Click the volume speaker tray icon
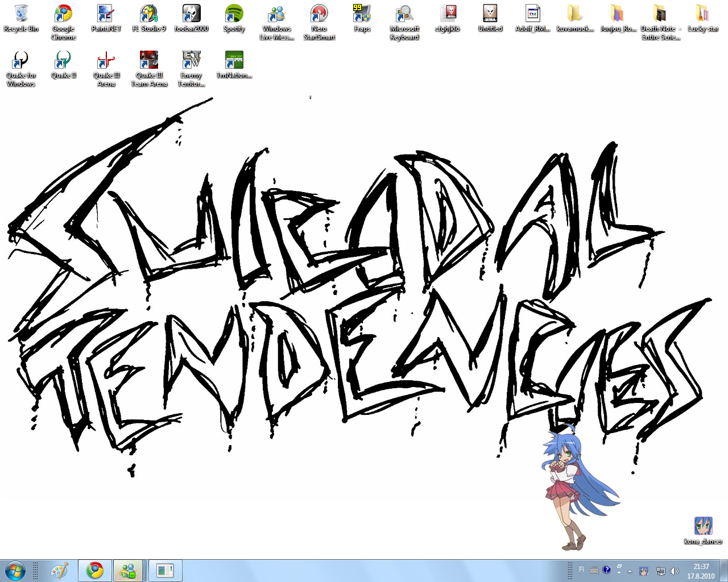The width and height of the screenshot is (728, 582). click(x=675, y=571)
